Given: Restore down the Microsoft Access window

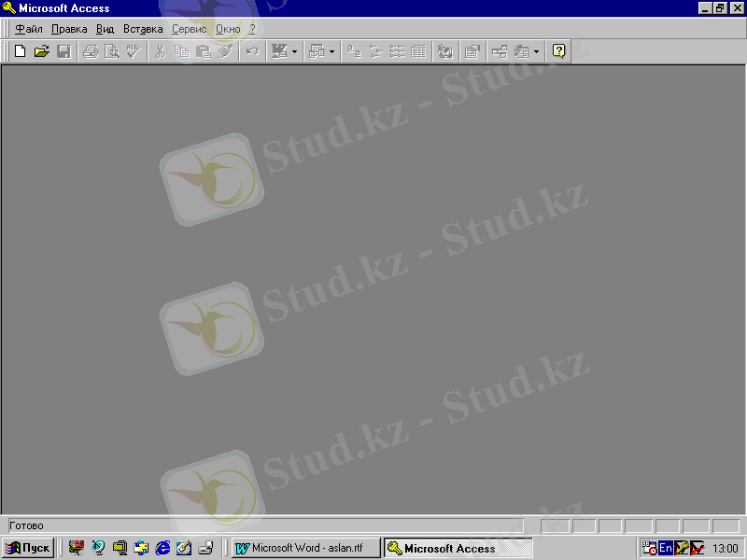Looking at the screenshot, I should (719, 8).
